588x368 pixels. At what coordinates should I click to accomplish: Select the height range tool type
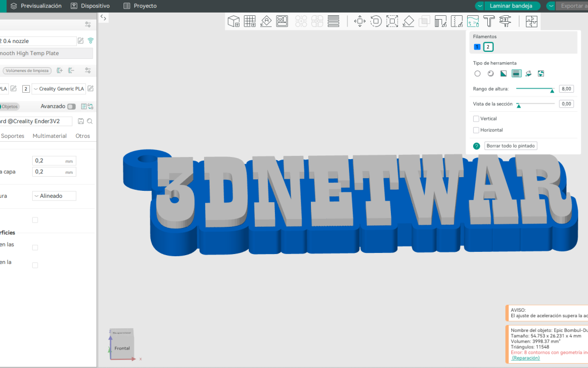click(x=516, y=74)
